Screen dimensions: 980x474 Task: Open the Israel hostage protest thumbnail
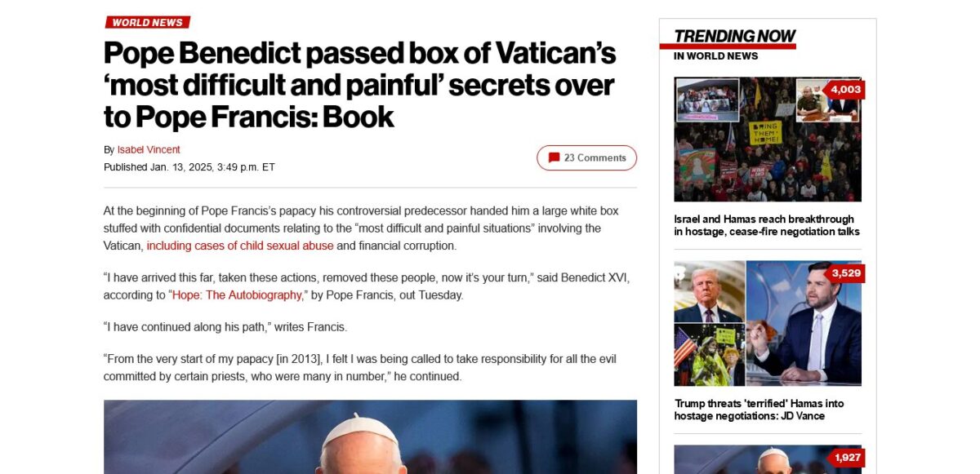coord(767,140)
